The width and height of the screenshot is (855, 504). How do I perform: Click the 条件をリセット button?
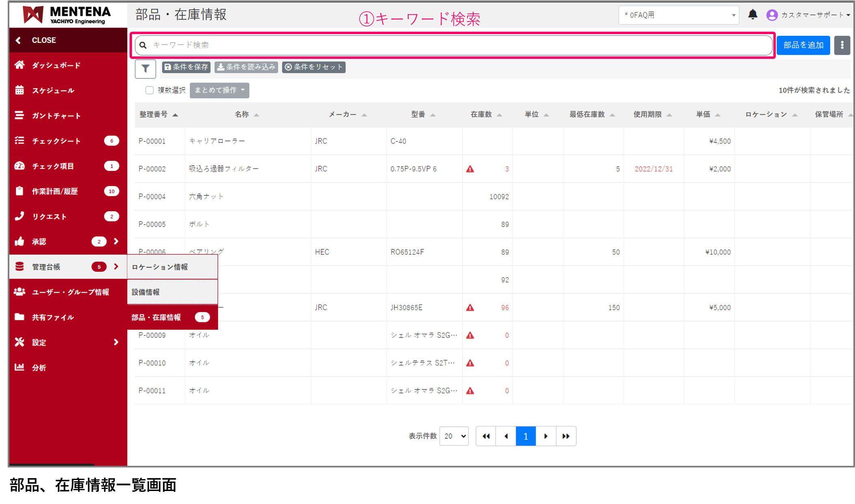[x=314, y=67]
